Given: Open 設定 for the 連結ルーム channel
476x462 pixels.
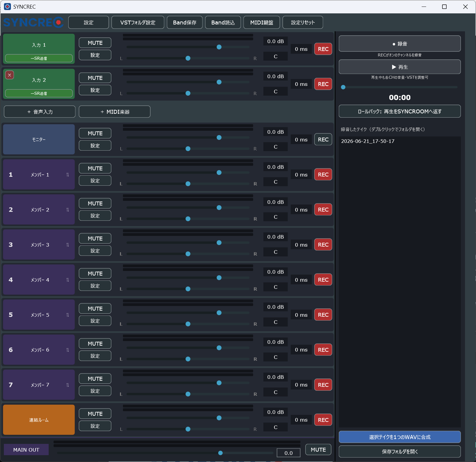Looking at the screenshot, I should pos(95,426).
